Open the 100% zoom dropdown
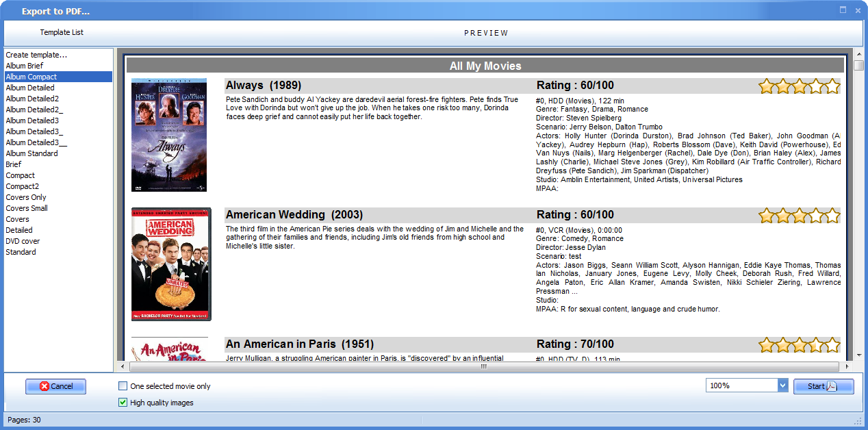 click(782, 385)
